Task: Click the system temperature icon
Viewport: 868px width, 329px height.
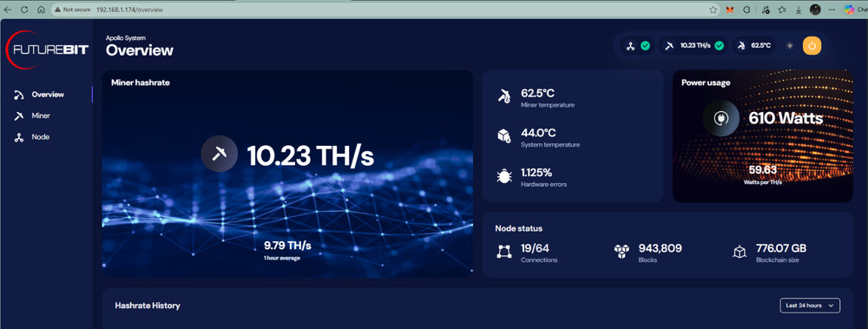Action: pyautogui.click(x=503, y=136)
